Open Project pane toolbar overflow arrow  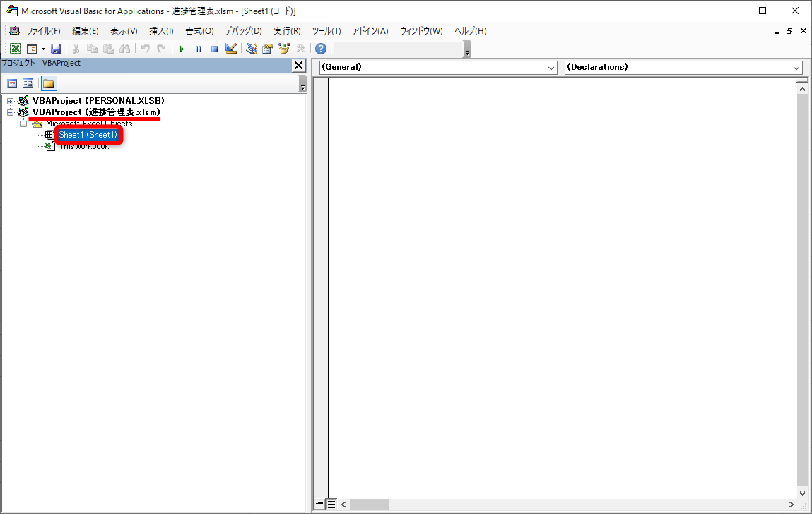click(303, 85)
